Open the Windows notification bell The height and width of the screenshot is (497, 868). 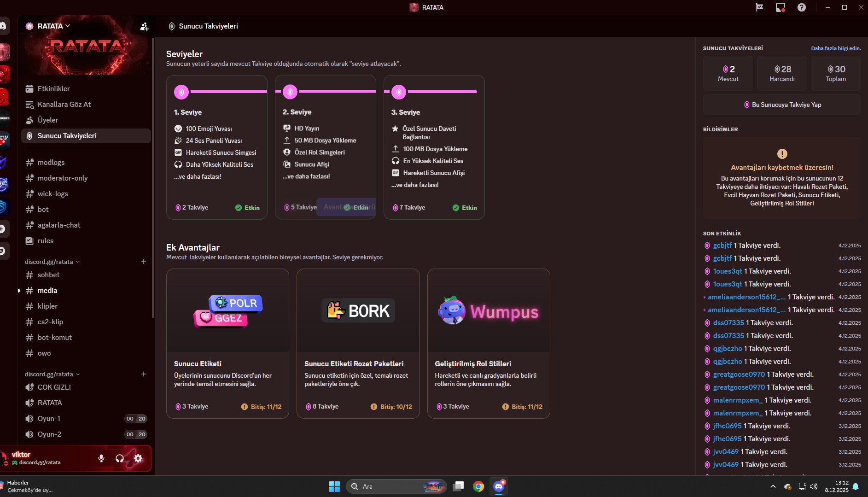coord(856,486)
